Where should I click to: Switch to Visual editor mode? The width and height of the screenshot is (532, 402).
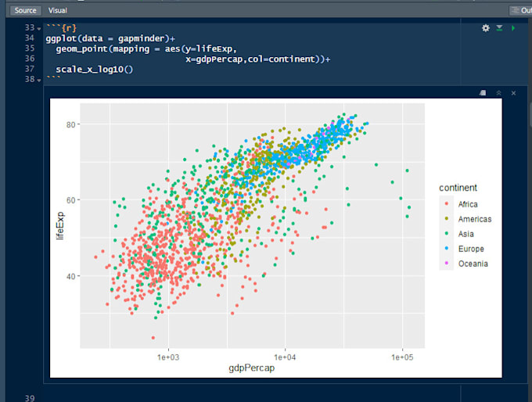click(57, 10)
